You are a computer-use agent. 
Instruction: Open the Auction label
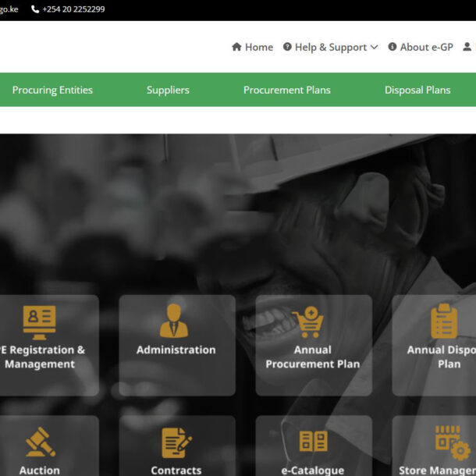[x=40, y=471]
